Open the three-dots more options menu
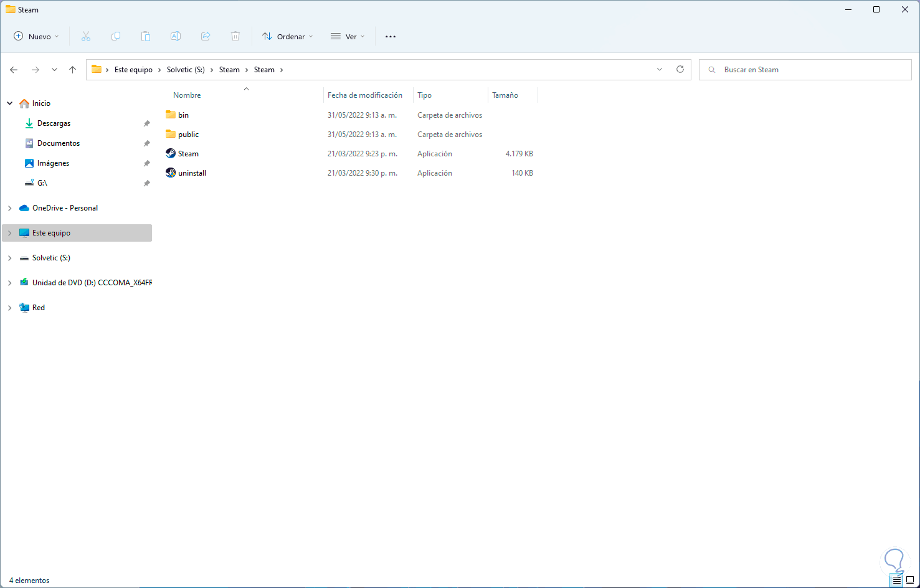Screen dimensions: 920x588 (x=391, y=37)
